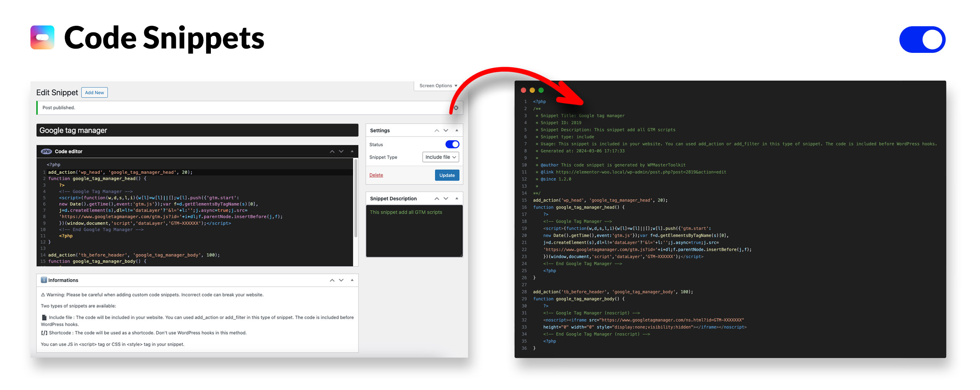980x390 pixels.
Task: Click 'Two types of snippets are available:' text
Action: [x=78, y=306]
